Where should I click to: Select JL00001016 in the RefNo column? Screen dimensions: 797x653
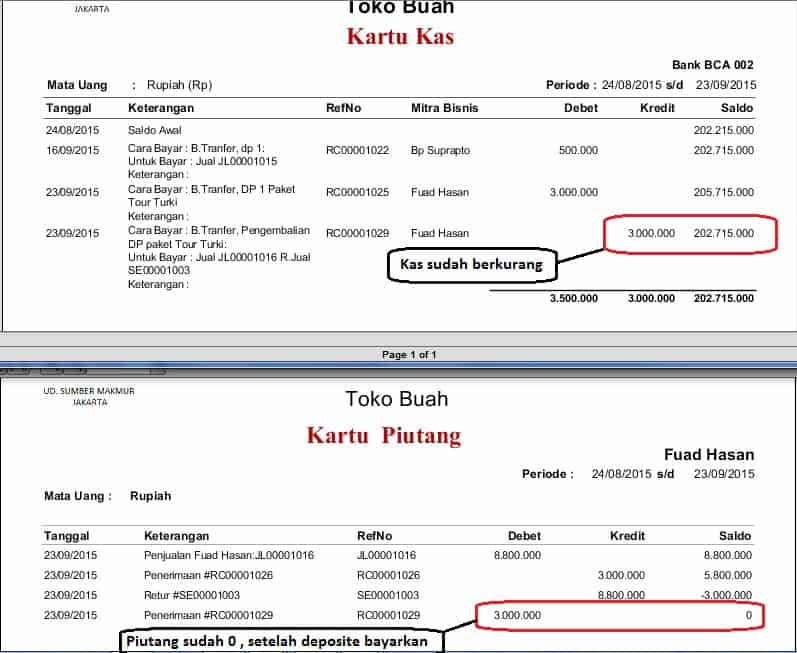pos(386,555)
